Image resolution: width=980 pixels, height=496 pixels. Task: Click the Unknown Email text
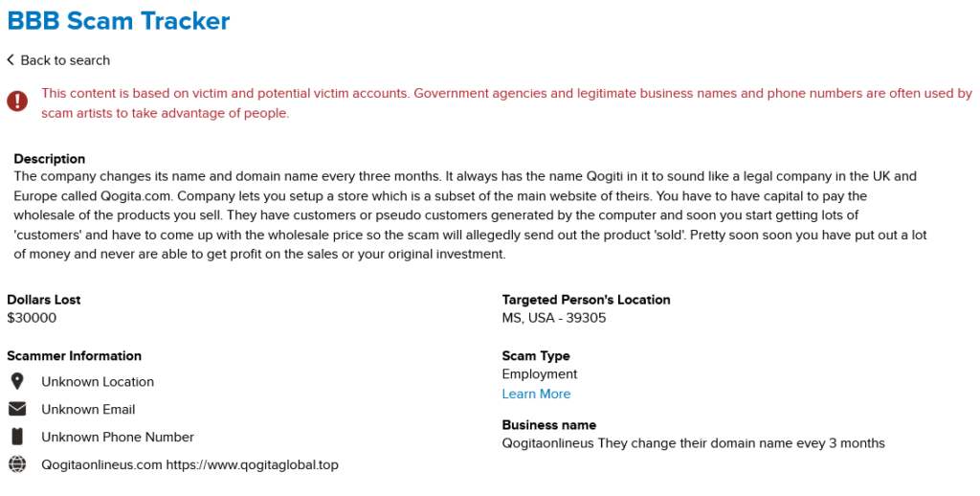coord(88,409)
